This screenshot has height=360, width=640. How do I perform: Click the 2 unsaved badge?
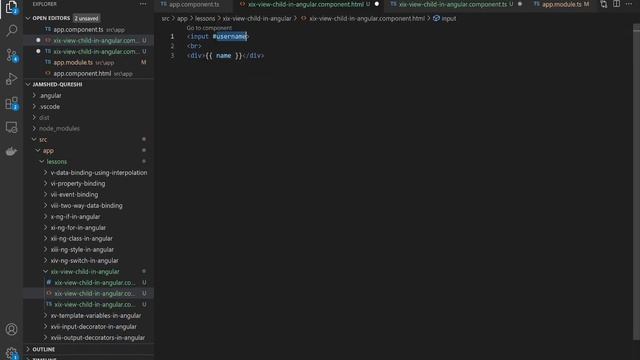(x=86, y=18)
